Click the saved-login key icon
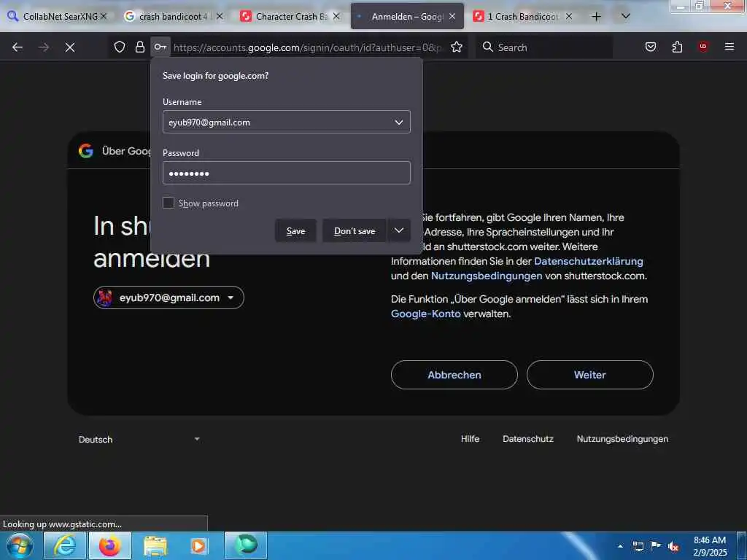This screenshot has width=747, height=560. pyautogui.click(x=160, y=47)
